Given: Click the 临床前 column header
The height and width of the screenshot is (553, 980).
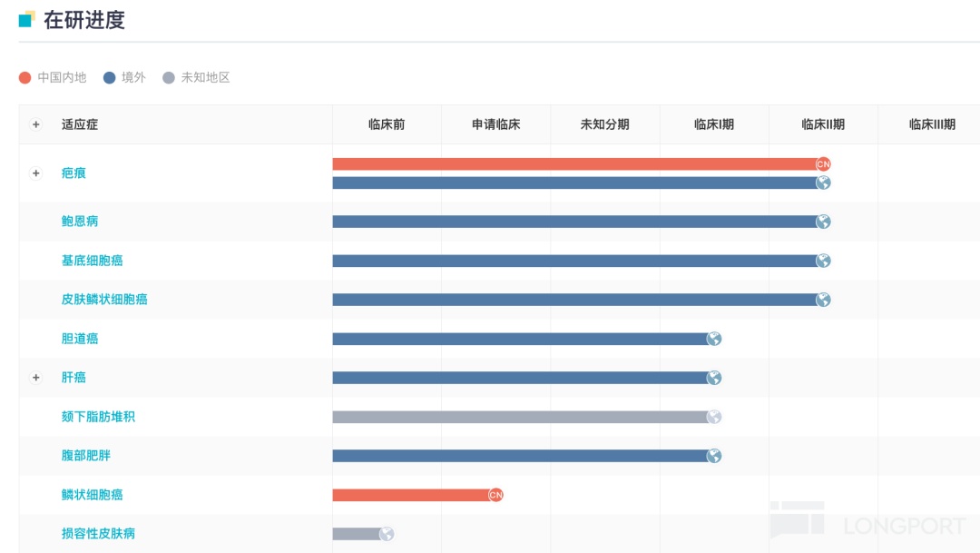Looking at the screenshot, I should pyautogui.click(x=387, y=124).
